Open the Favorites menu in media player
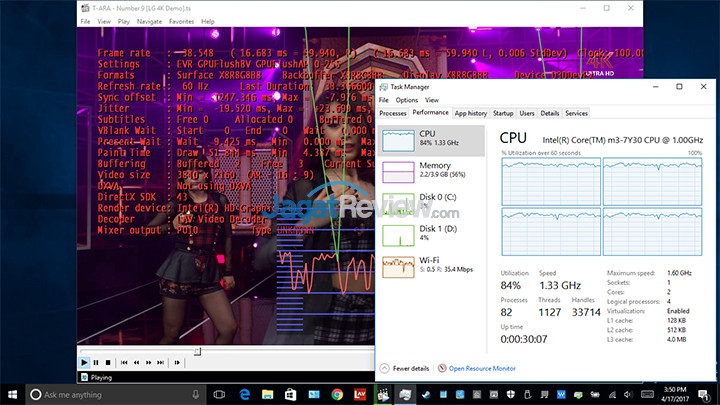This screenshot has width=720, height=405. click(x=181, y=22)
